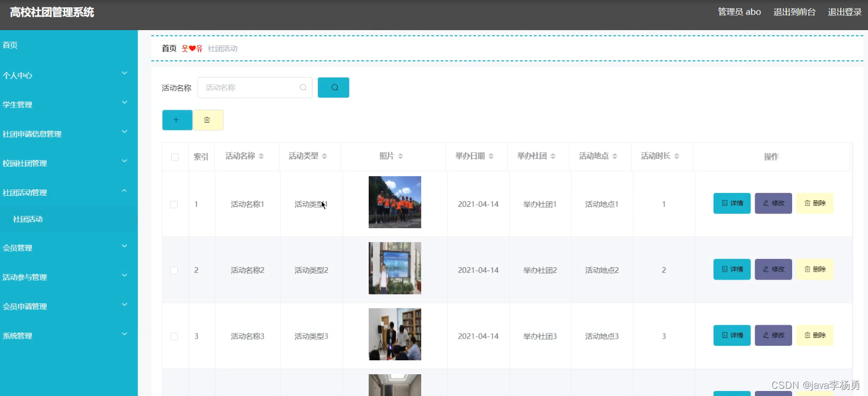Toggle the select-all header checkbox
The width and height of the screenshot is (868, 396).
pos(175,157)
